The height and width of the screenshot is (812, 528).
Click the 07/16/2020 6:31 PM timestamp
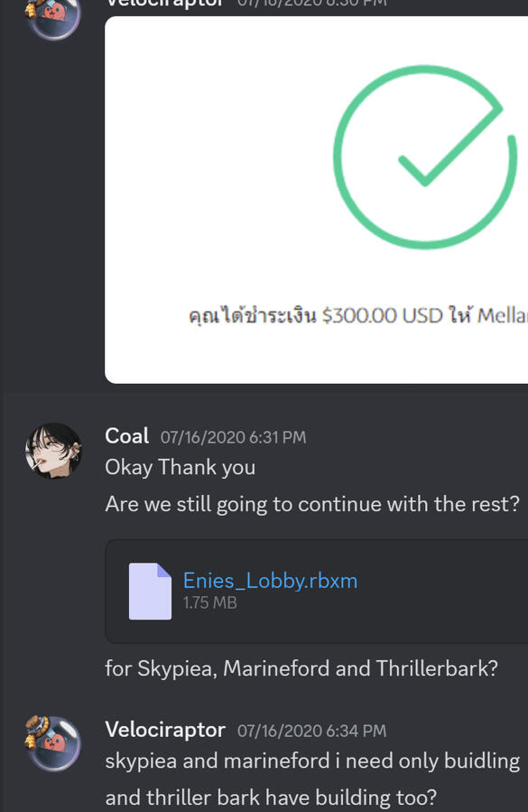(233, 437)
